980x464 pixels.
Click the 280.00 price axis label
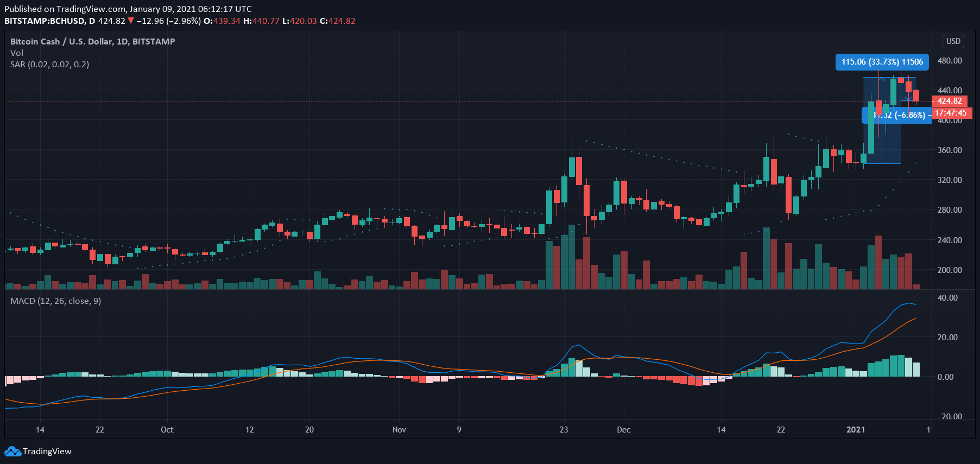coord(950,210)
